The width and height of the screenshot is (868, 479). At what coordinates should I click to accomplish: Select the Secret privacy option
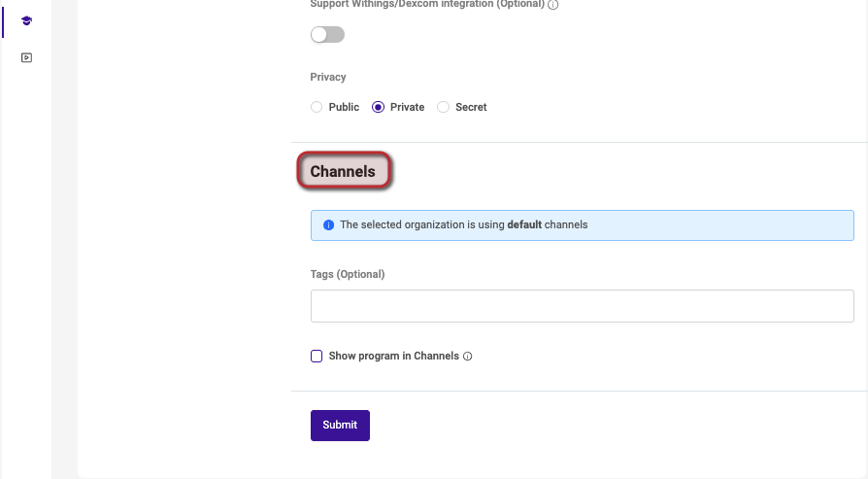point(443,107)
